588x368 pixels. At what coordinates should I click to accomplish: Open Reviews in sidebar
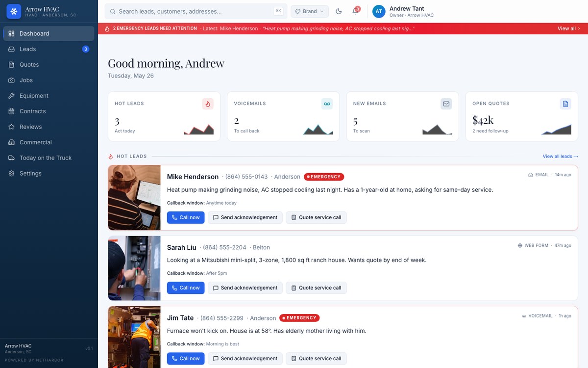click(49, 127)
